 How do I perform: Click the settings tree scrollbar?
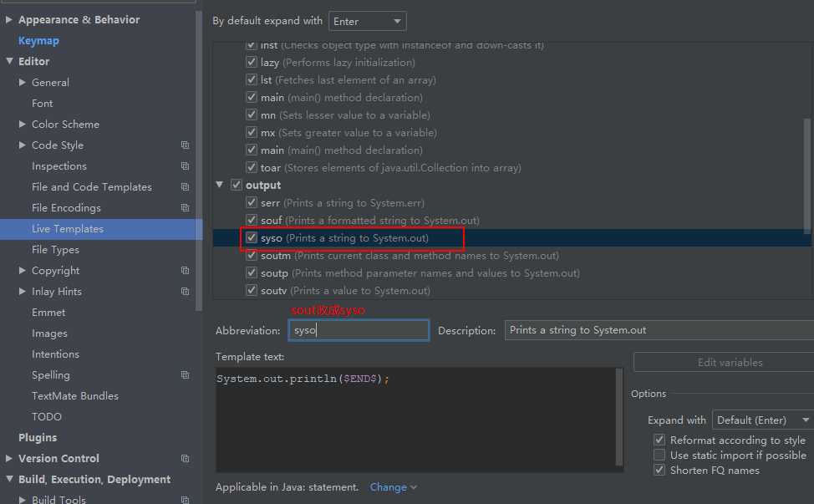coord(199,161)
